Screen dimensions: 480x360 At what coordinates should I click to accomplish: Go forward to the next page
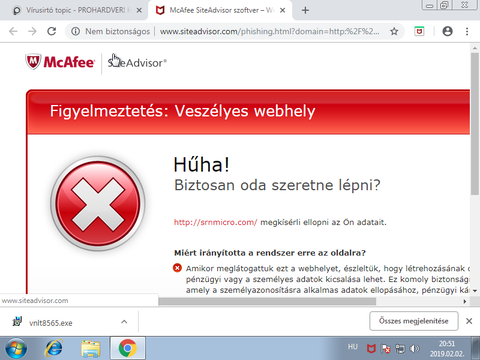pyautogui.click(x=32, y=31)
